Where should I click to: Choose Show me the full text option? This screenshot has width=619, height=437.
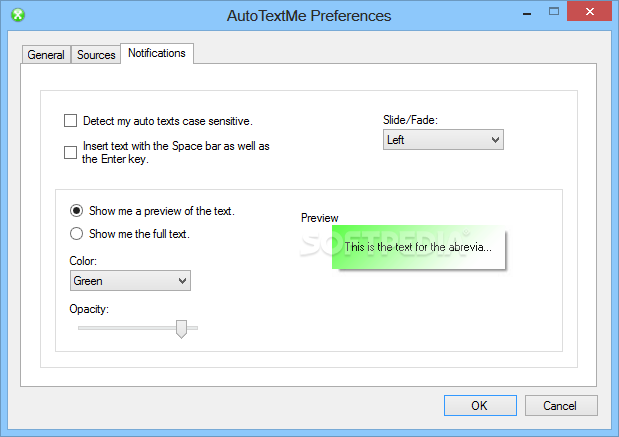[x=76, y=234]
